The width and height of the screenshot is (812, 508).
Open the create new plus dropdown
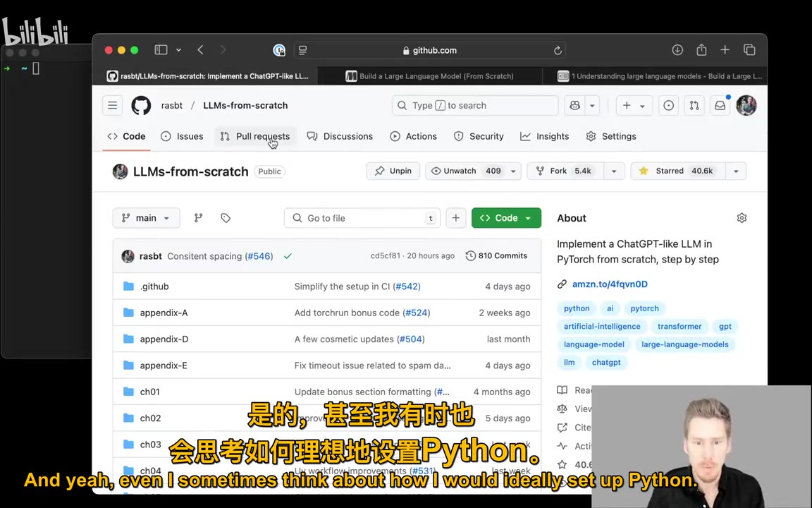click(634, 105)
